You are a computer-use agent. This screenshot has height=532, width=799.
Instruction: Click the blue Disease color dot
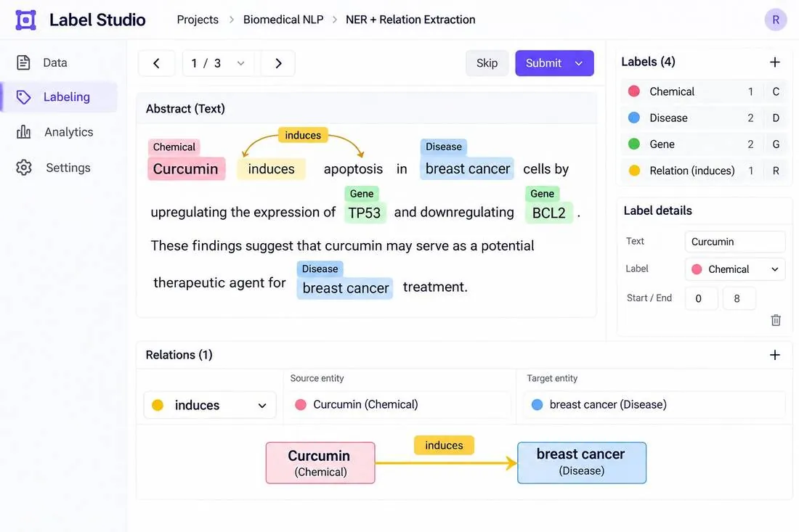[634, 118]
